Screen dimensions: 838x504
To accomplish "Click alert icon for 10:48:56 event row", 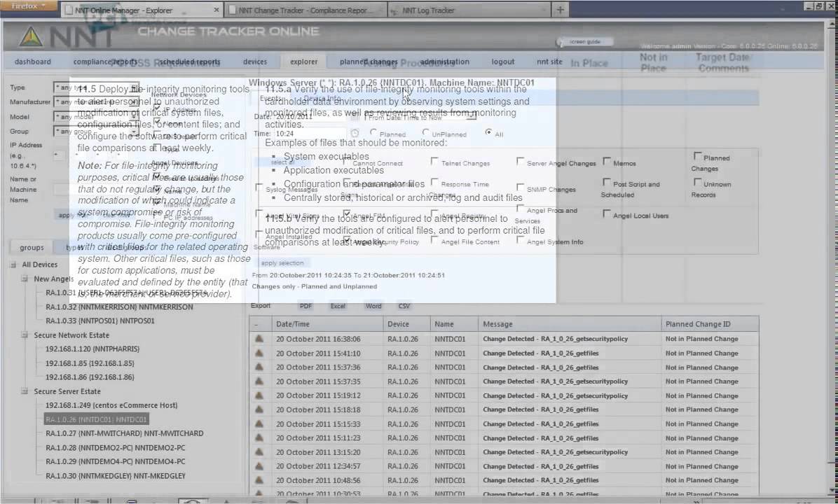I will point(259,480).
